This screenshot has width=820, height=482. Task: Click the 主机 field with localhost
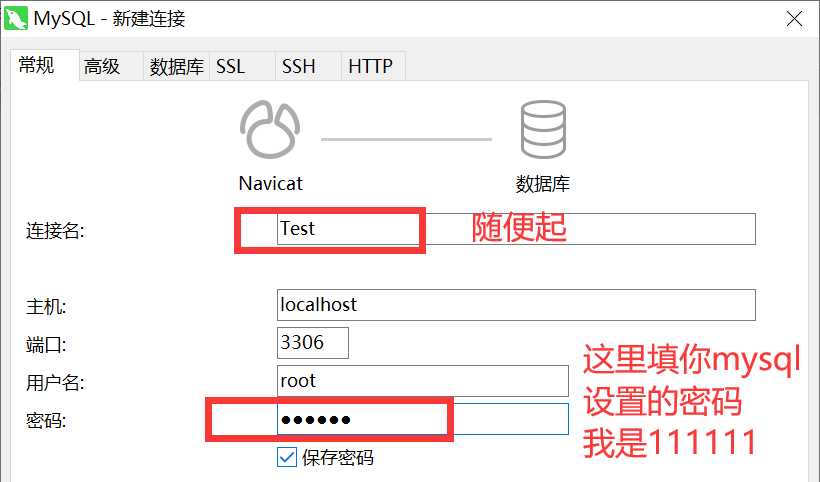click(x=516, y=305)
